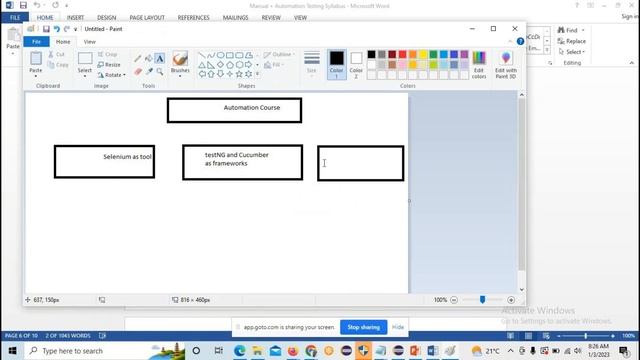Select the Pencil tool in Paint

(x=138, y=58)
